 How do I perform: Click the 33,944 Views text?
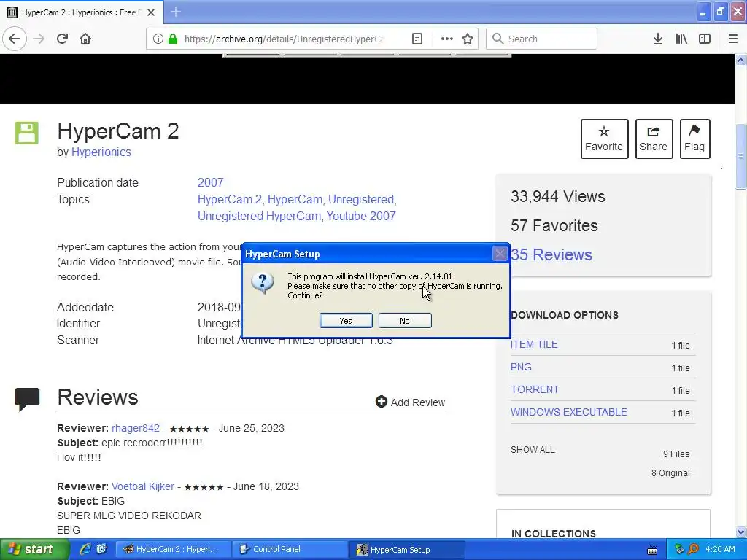[x=557, y=197]
